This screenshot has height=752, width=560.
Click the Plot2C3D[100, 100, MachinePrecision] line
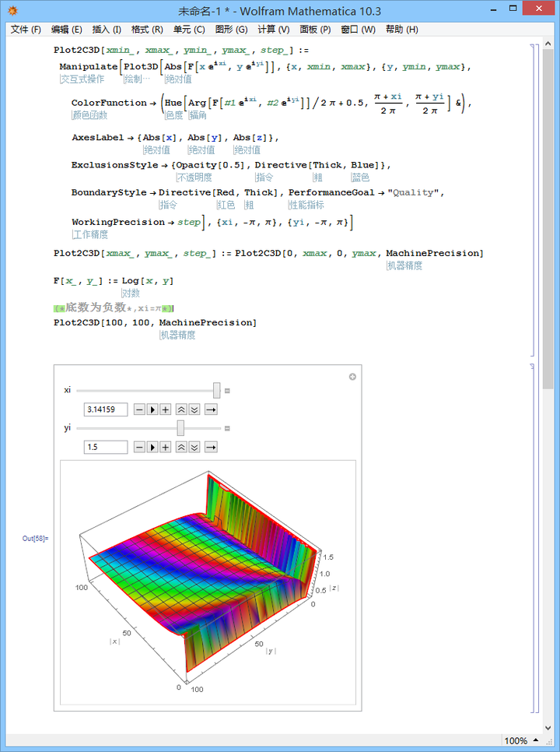155,323
